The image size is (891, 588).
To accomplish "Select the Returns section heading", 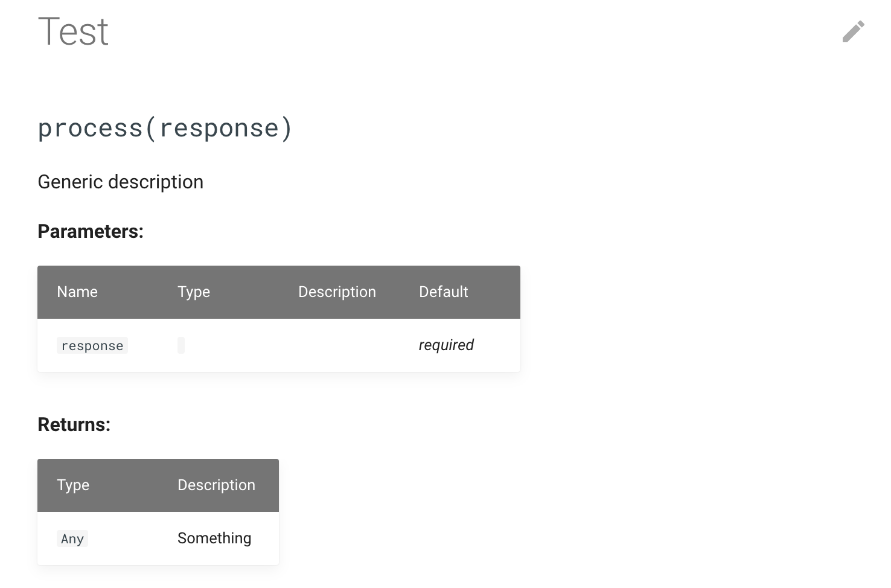I will click(x=74, y=424).
